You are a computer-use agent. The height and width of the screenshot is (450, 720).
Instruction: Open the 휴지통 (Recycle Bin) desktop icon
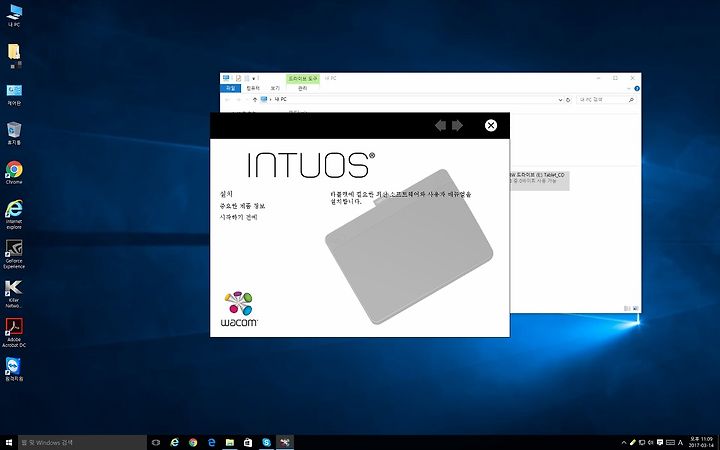coord(14,134)
